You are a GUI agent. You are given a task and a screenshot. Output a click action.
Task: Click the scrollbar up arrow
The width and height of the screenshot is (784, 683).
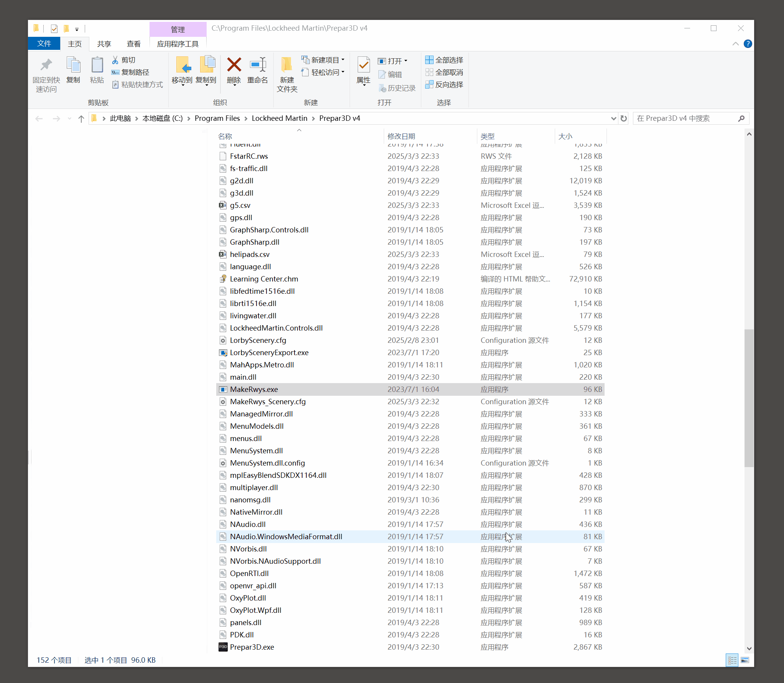(x=749, y=134)
